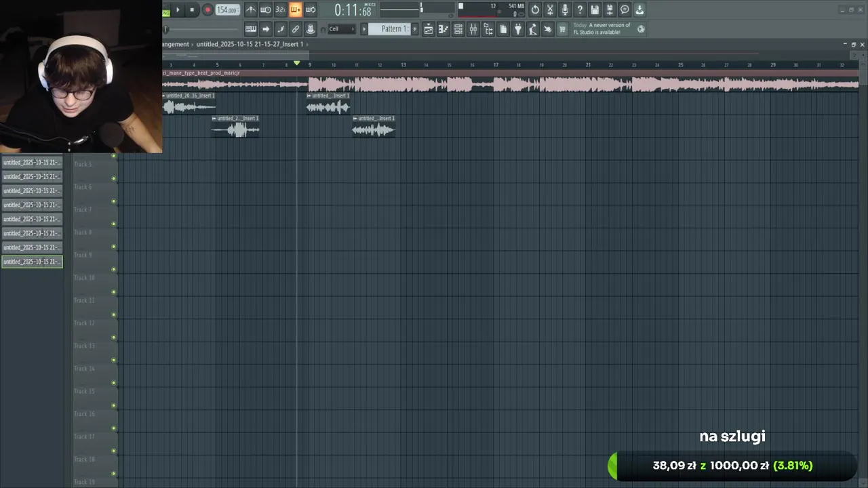Screen dimensions: 868x488
Task: Open menu of untitled_20..16_Insert 1 clip
Action: (x=165, y=96)
